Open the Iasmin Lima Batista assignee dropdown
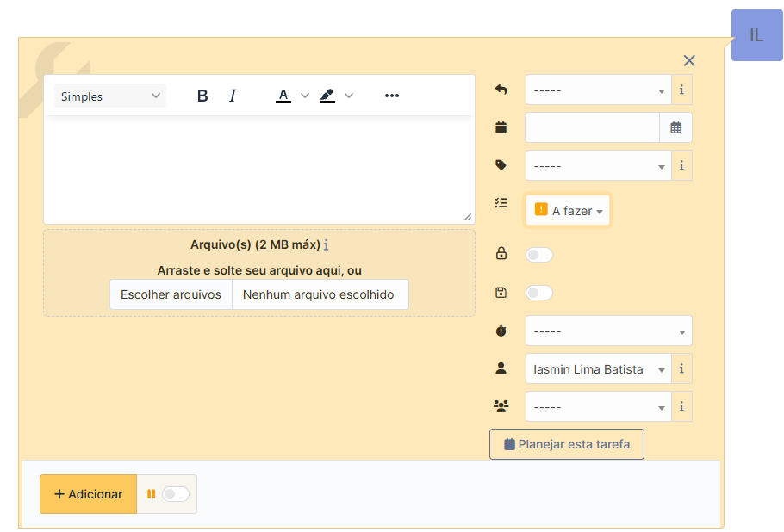 coord(599,368)
